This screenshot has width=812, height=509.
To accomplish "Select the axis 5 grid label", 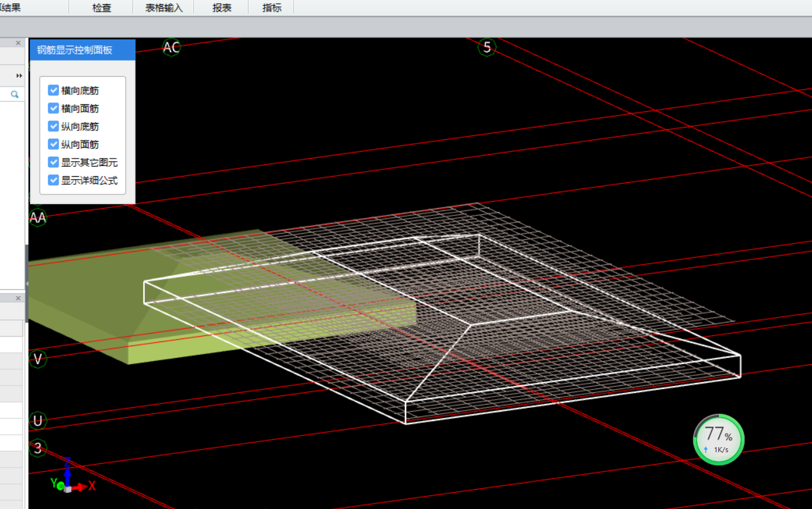I will 487,47.
